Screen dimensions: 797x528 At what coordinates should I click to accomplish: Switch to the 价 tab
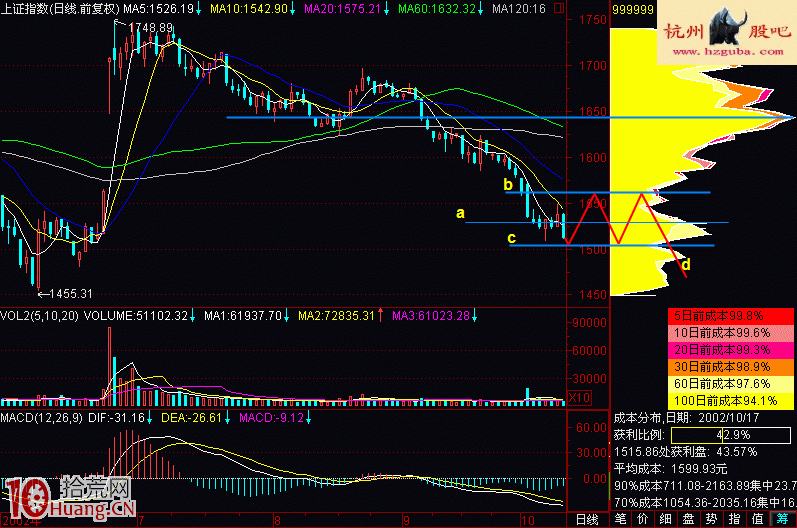pos(643,519)
